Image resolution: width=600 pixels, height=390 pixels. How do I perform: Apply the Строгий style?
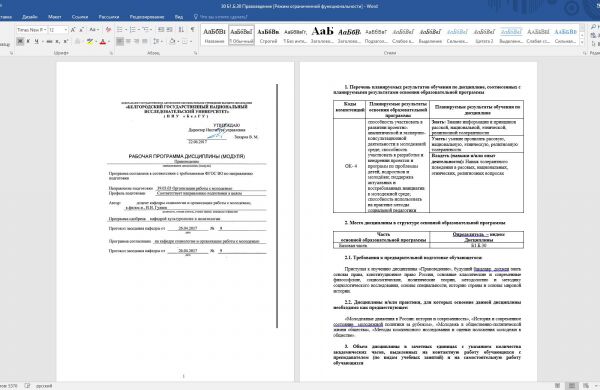(x=268, y=35)
